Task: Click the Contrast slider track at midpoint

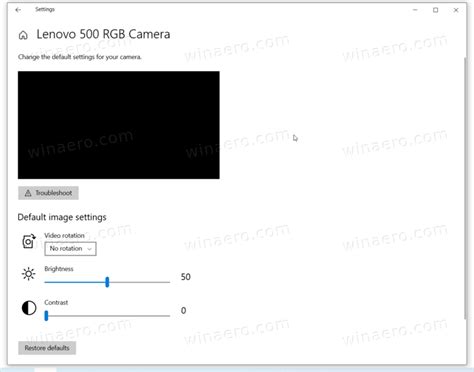Action: click(107, 316)
